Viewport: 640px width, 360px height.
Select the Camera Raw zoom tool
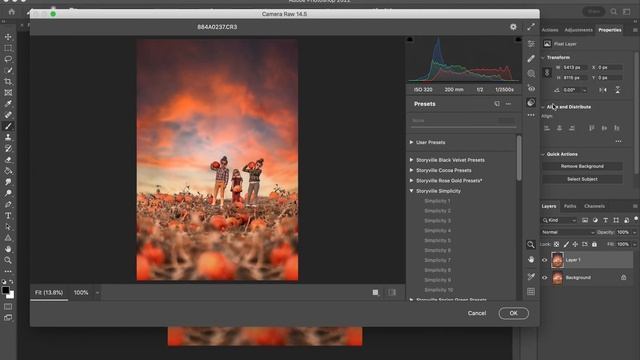(x=531, y=244)
